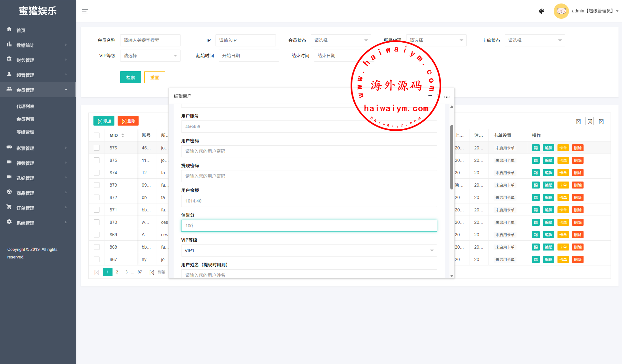Click the 用户余额 input field
The width and height of the screenshot is (622, 364).
pyautogui.click(x=309, y=201)
